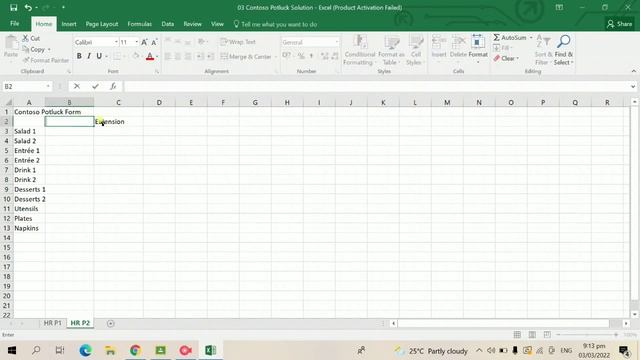This screenshot has width=640, height=360.
Task: Switch to the View ribbon tab
Action: coord(217,24)
